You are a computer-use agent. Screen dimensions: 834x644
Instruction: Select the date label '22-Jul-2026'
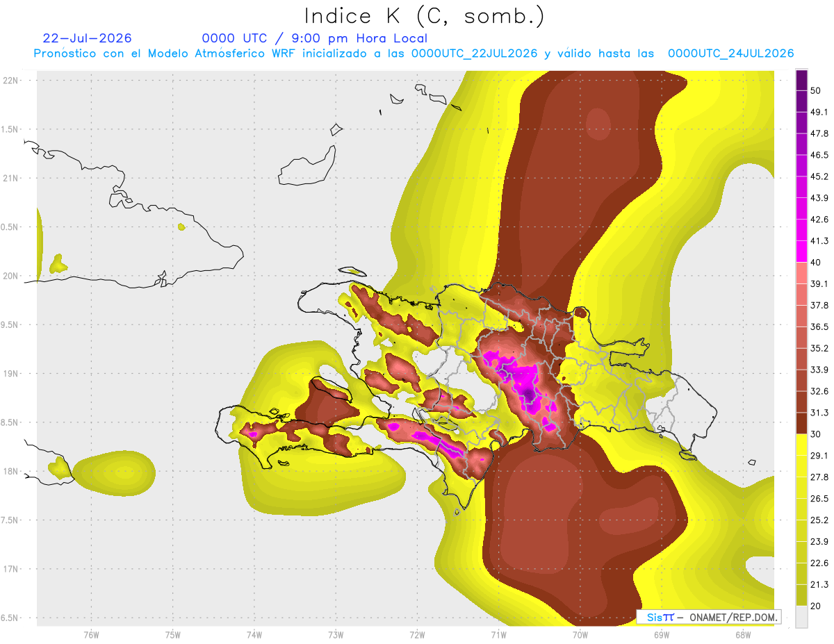[87, 38]
